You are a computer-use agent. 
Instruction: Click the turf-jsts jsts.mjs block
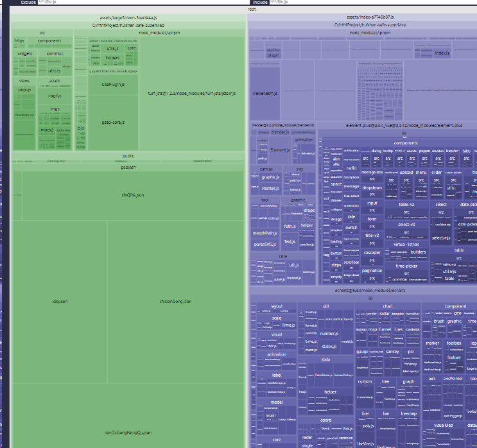193,93
